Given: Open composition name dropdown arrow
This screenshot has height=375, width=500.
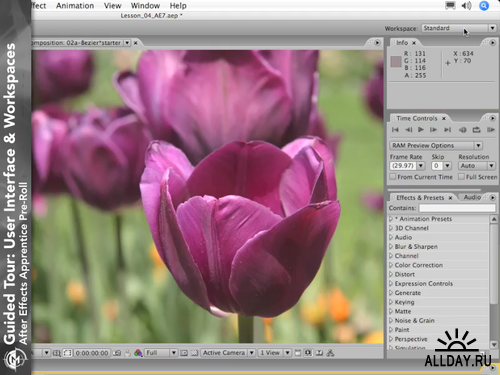Looking at the screenshot, I should tap(127, 43).
